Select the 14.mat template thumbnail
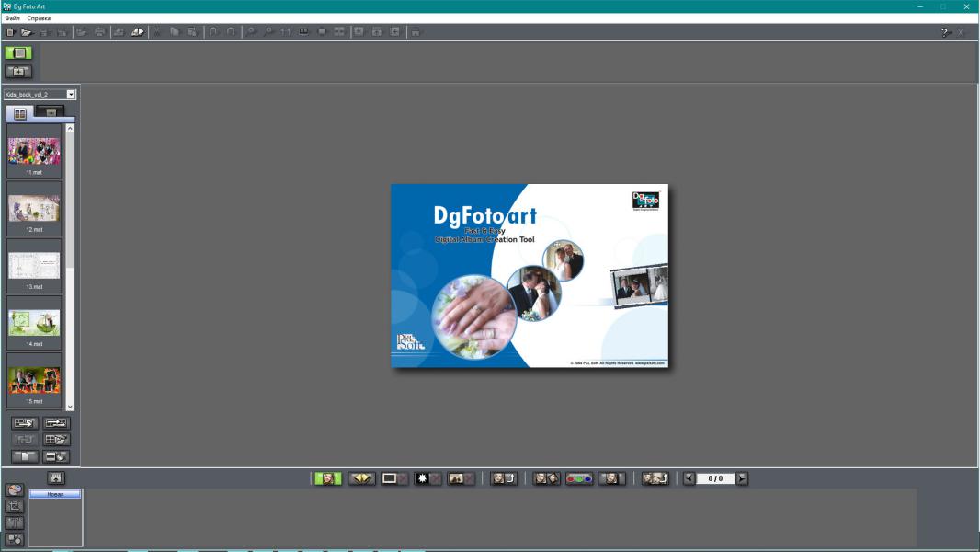This screenshot has width=980, height=552. [x=34, y=323]
